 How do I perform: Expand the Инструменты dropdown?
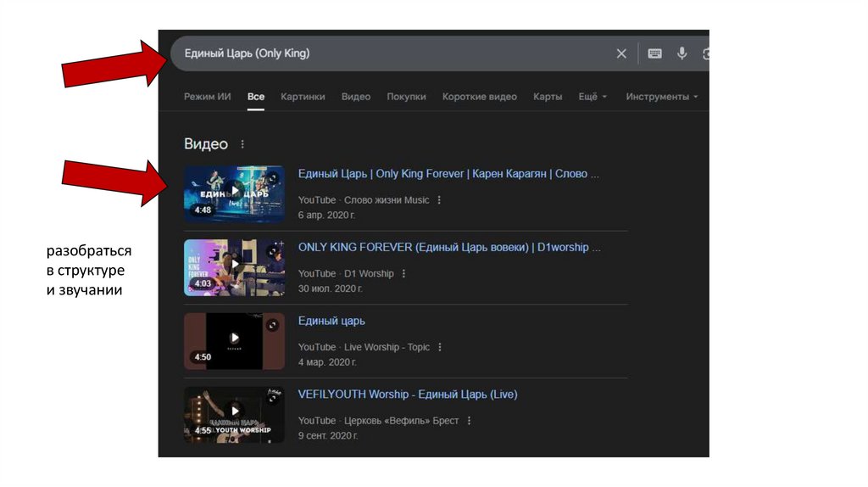[x=661, y=97]
